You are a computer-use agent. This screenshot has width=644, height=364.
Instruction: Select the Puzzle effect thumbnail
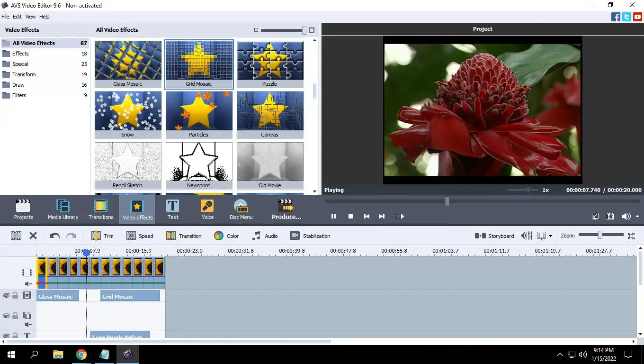tap(270, 64)
